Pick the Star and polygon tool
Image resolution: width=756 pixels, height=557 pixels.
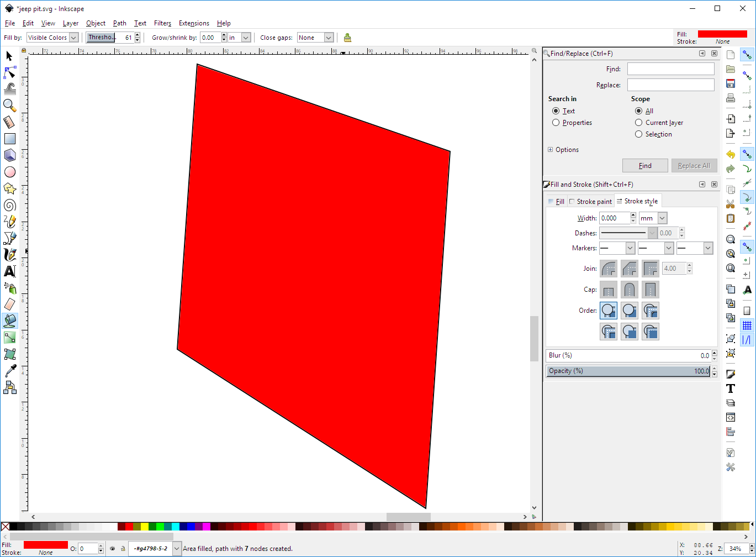(x=10, y=189)
